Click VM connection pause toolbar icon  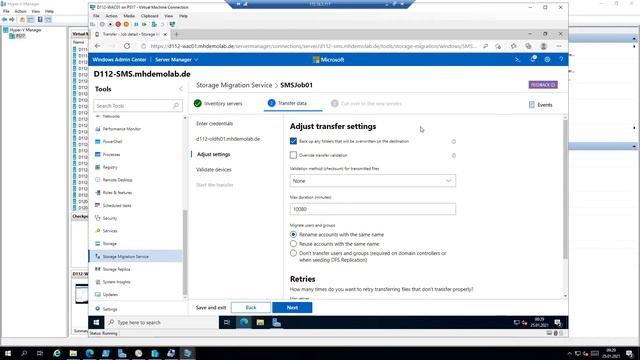pos(136,24)
